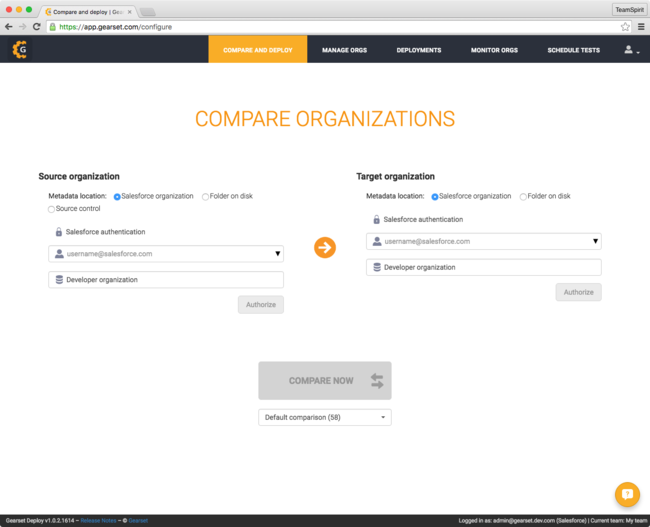Click the TeamSpirit profile button
The height and width of the screenshot is (527, 650).
pyautogui.click(x=629, y=10)
